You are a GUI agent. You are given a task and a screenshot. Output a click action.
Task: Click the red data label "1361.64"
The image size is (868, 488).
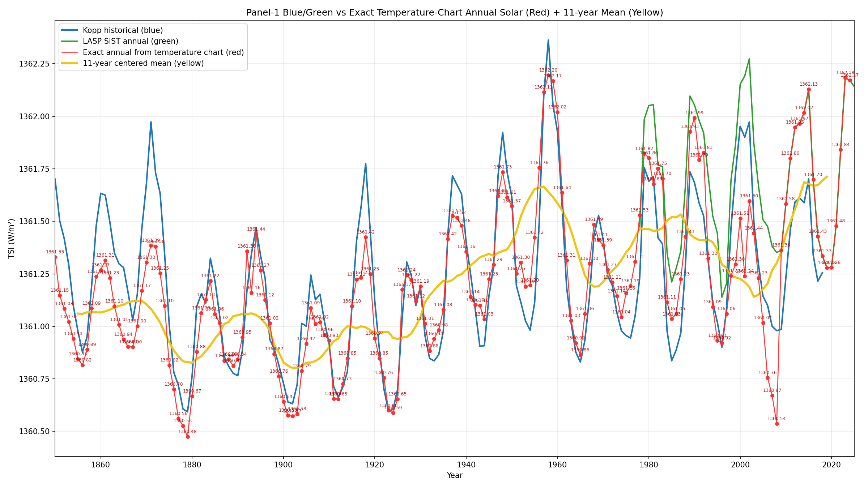pyautogui.click(x=562, y=188)
